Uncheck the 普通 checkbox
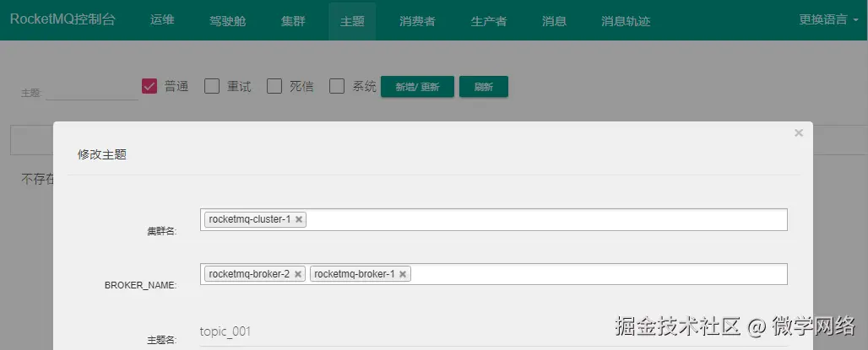 149,86
